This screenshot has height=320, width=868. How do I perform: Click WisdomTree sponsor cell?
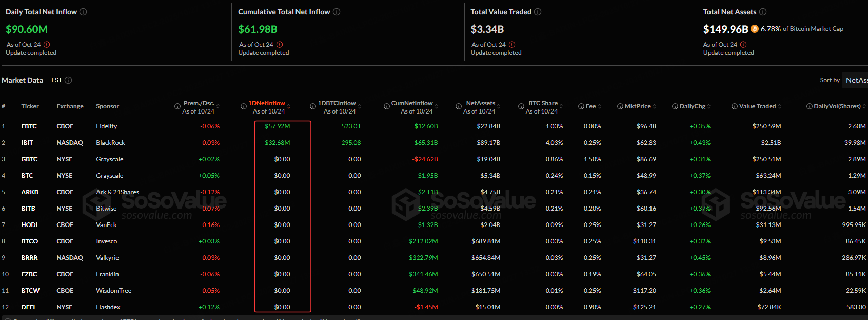pyautogui.click(x=113, y=291)
